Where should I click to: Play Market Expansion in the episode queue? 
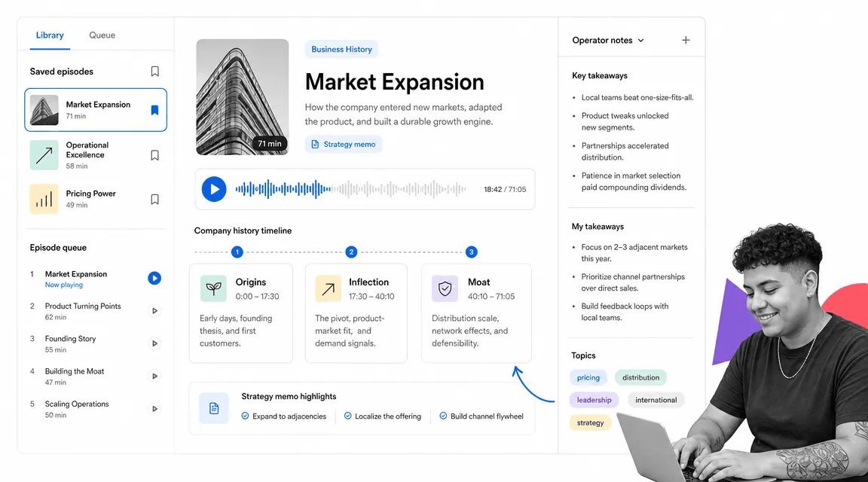(154, 279)
